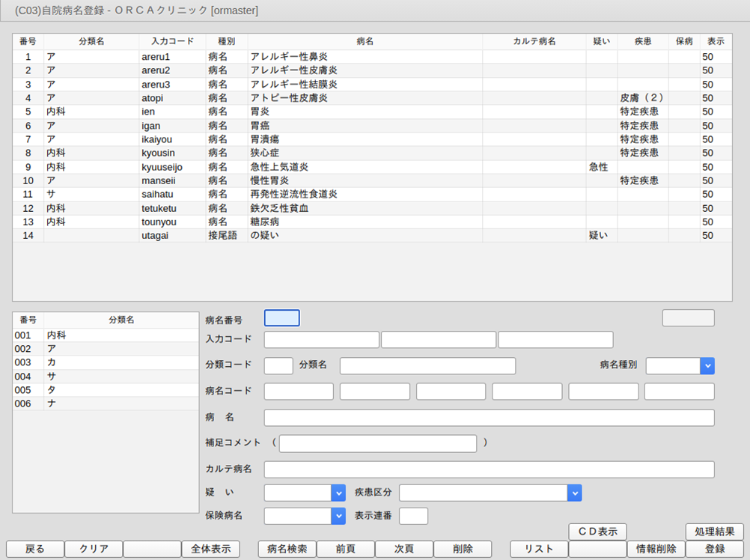The image size is (750, 560).
Task: Click the 戻る button
Action: click(x=35, y=549)
